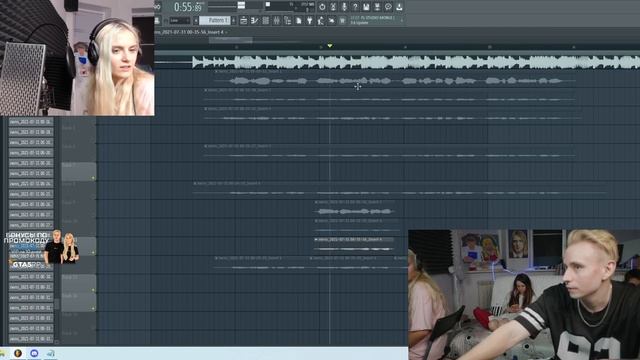Select the Track 15 header
The image size is (640, 360).
(x=78, y=321)
